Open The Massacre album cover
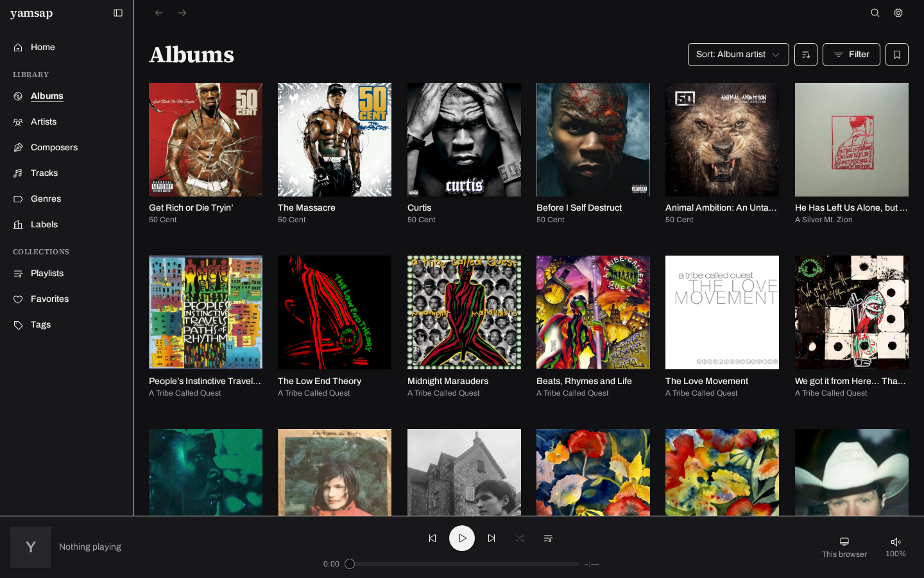This screenshot has width=924, height=578. pos(334,139)
